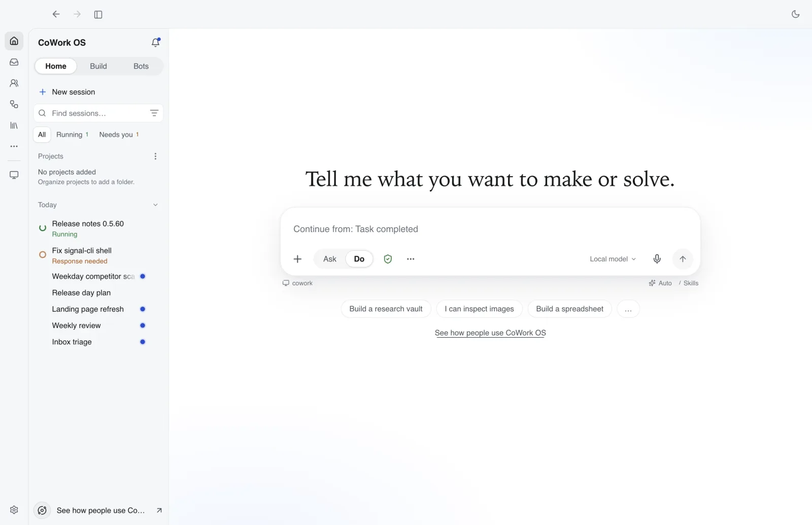Open the people icon in left rail
812x525 pixels.
(14, 83)
